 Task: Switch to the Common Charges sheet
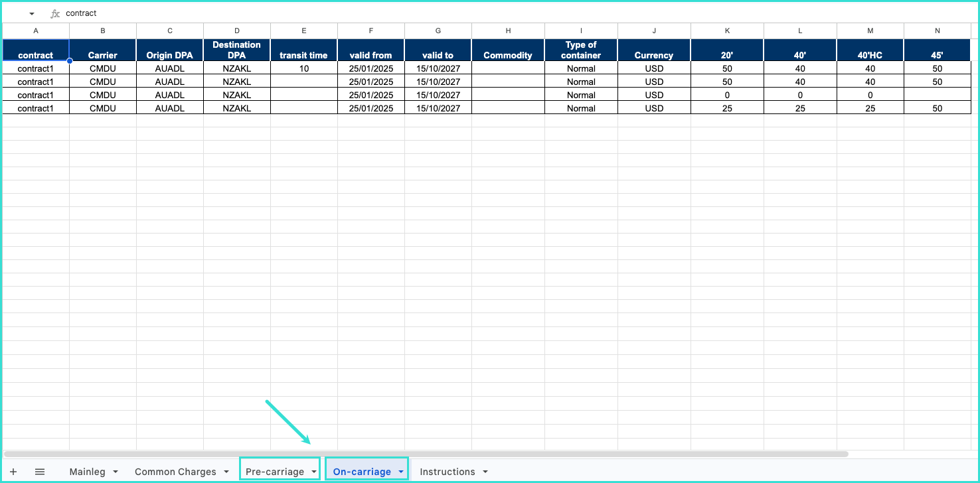(175, 472)
